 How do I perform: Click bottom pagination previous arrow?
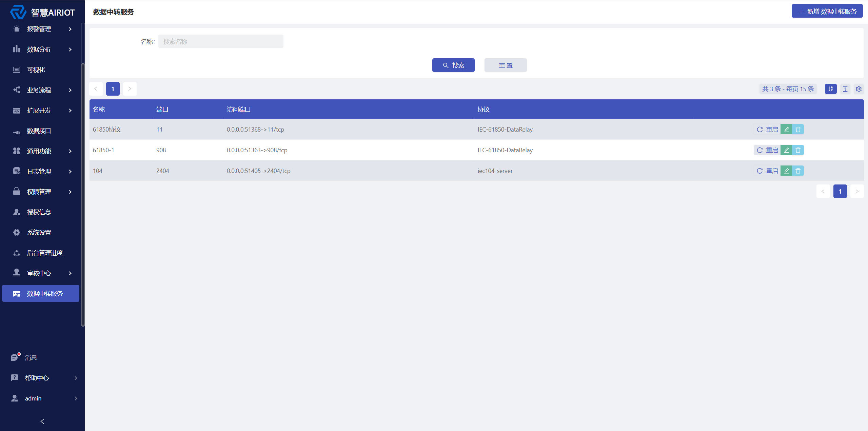coord(823,191)
